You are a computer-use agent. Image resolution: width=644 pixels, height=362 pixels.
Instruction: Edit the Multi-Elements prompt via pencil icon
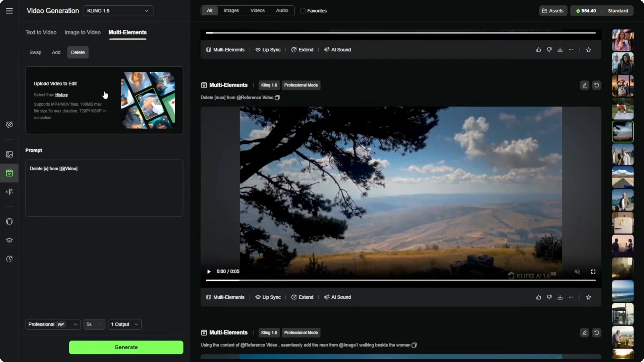[584, 85]
